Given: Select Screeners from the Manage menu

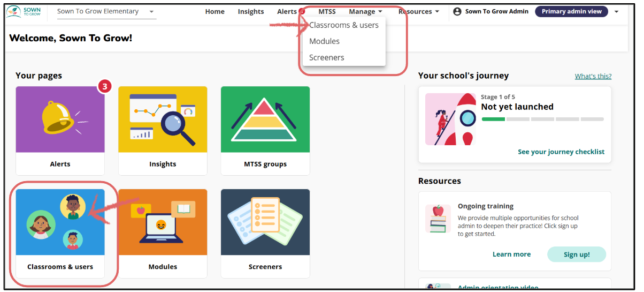Looking at the screenshot, I should click(327, 57).
